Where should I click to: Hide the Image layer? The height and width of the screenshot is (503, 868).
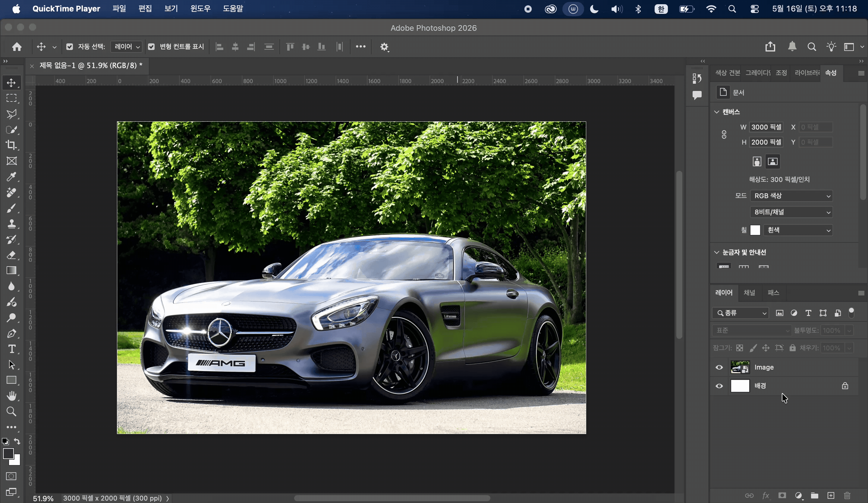719,367
